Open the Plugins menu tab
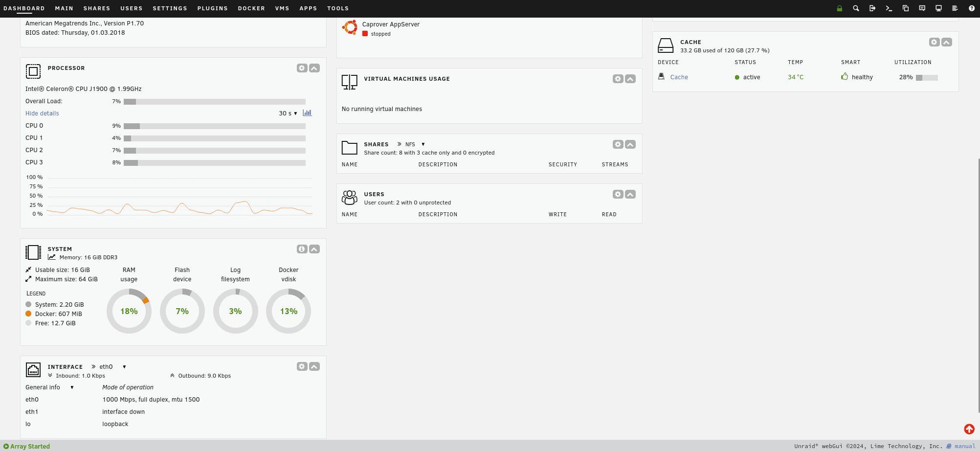 tap(212, 8)
